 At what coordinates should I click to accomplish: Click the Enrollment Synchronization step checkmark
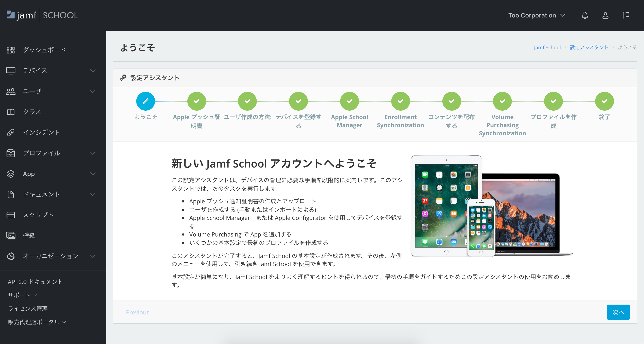[400, 101]
